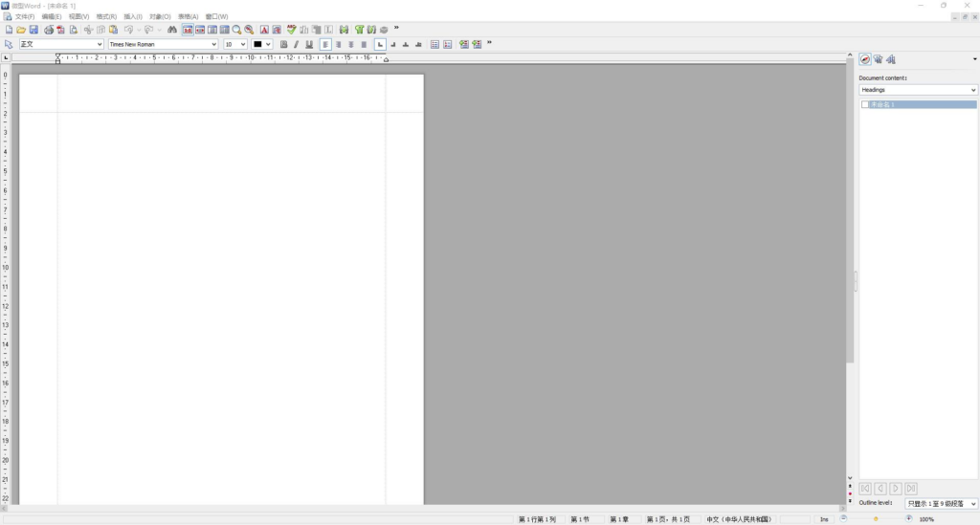Select the magnifying glass zoom icon
This screenshot has height=525, width=980.
237,30
